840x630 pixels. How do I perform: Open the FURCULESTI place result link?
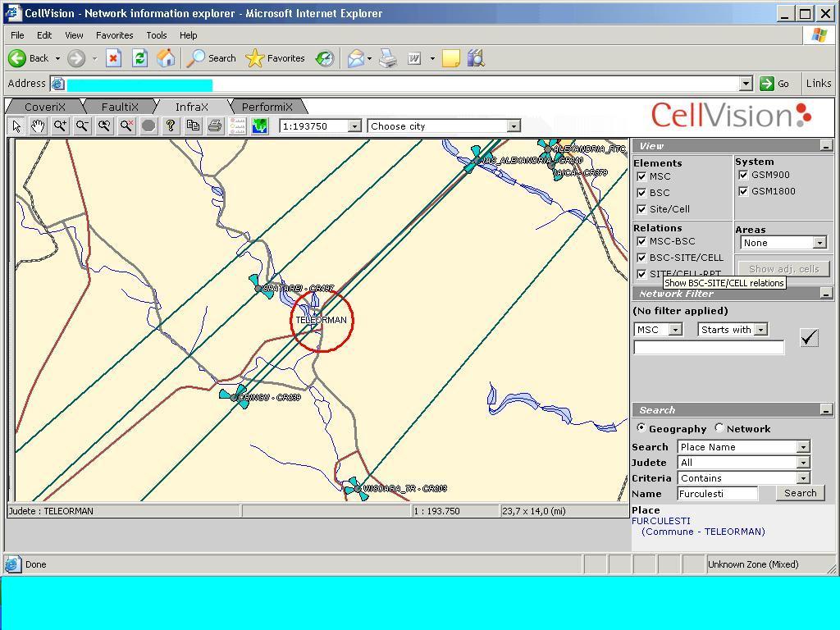click(661, 521)
